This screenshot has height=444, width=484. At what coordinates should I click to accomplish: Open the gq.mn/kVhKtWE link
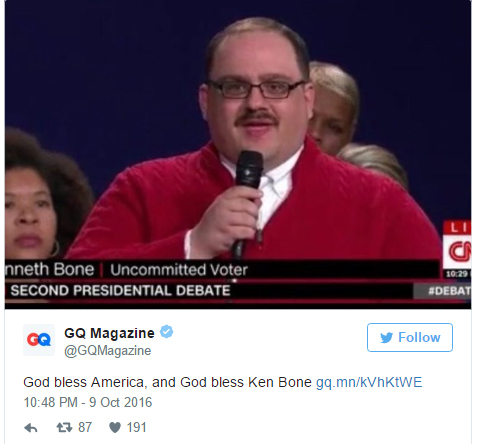tap(369, 382)
